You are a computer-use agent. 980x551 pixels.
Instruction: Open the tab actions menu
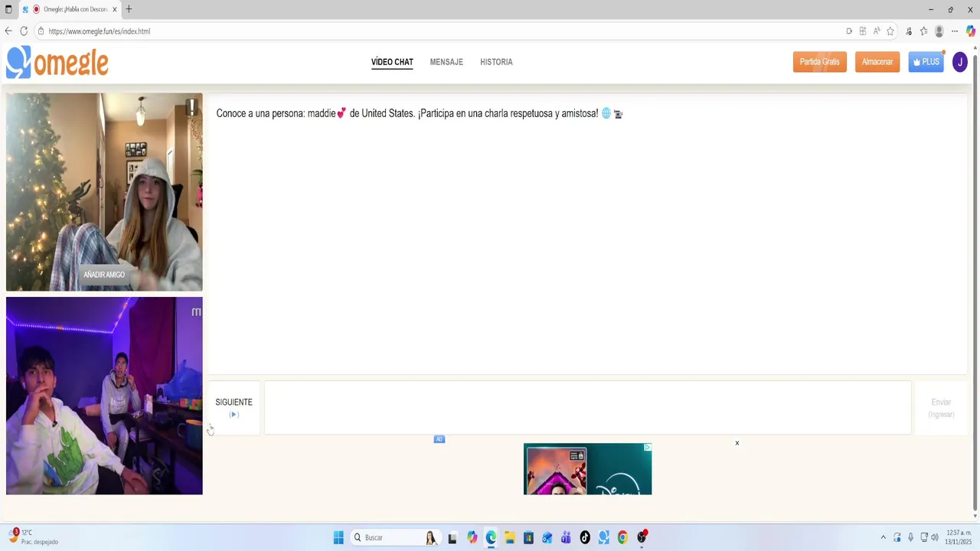coord(8,9)
